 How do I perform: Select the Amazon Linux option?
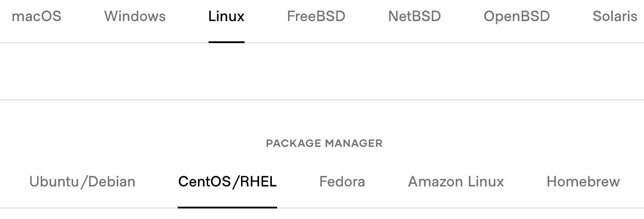click(456, 182)
